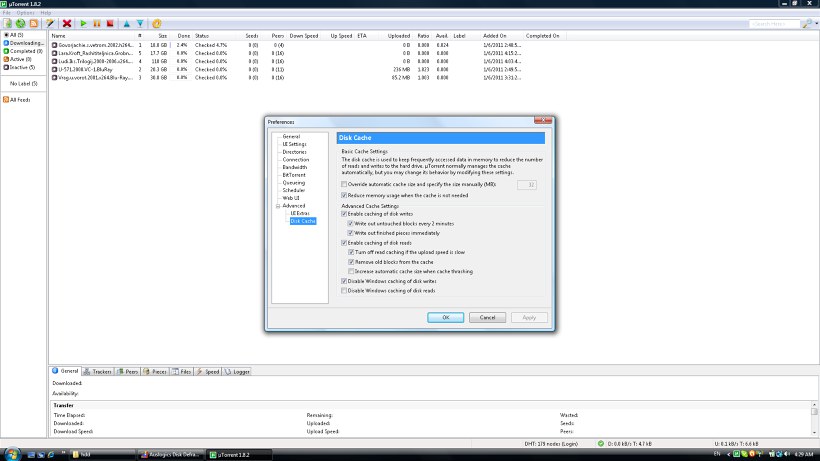Toggle Reduce memory usage when cache not needed
The width and height of the screenshot is (820, 461).
(345, 195)
